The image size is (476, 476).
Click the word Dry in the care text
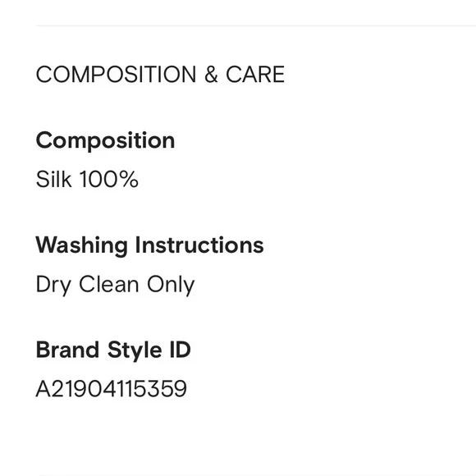coord(53,285)
